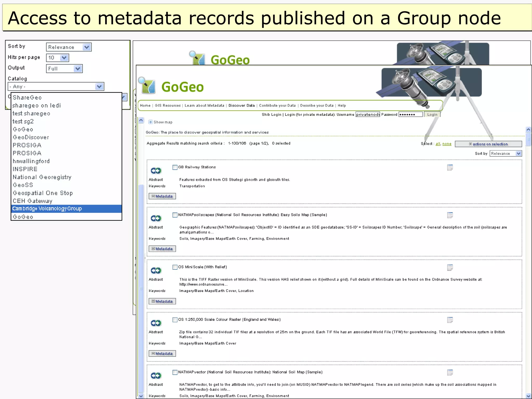Viewport: 532px width, 399px height.
Task: Open Sort by Relevance dropdown in results page
Action: click(x=506, y=154)
